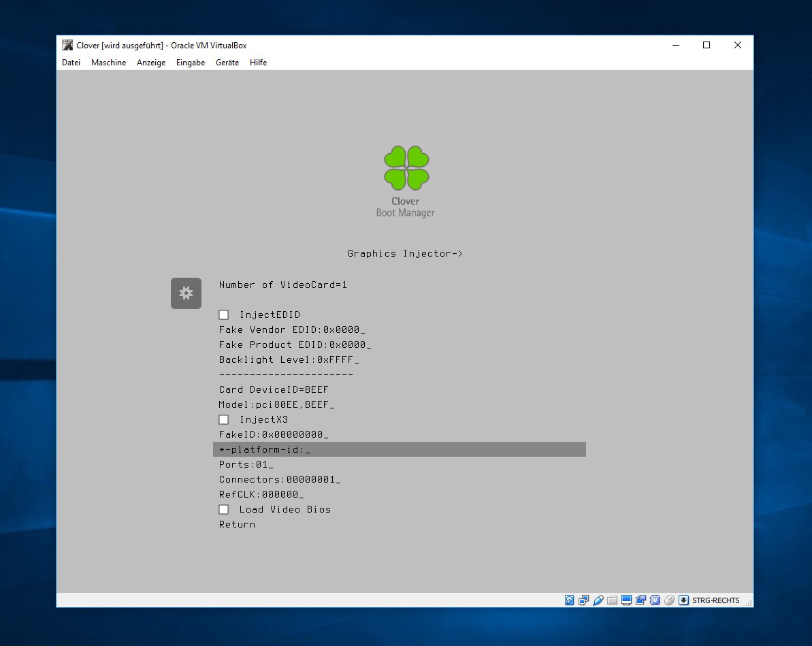Click the Clover four-leaf logo
Viewport: 812px width, 646px height.
[406, 167]
